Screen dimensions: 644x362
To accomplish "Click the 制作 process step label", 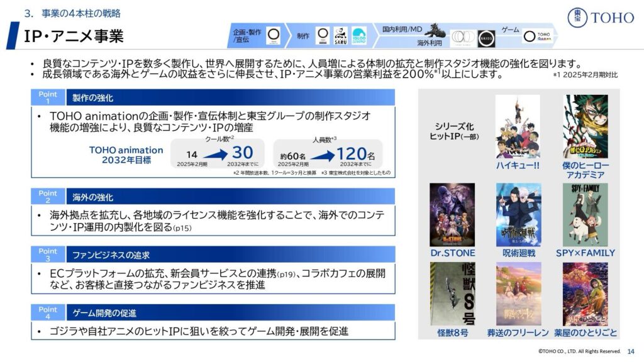I will coord(303,36).
